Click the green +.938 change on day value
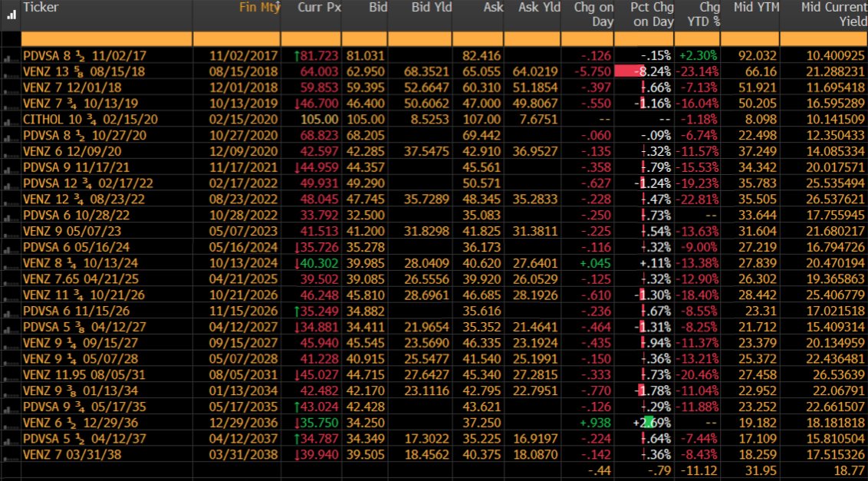 [x=594, y=423]
